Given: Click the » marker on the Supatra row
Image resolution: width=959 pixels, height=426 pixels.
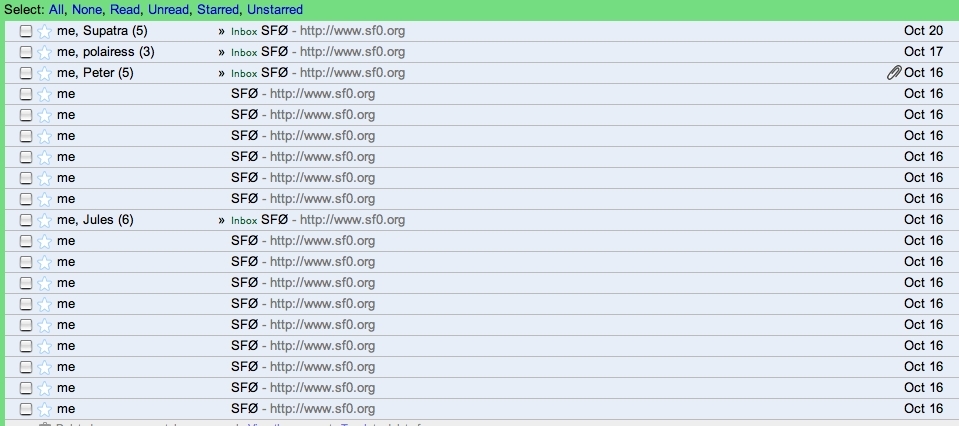Looking at the screenshot, I should [x=222, y=31].
